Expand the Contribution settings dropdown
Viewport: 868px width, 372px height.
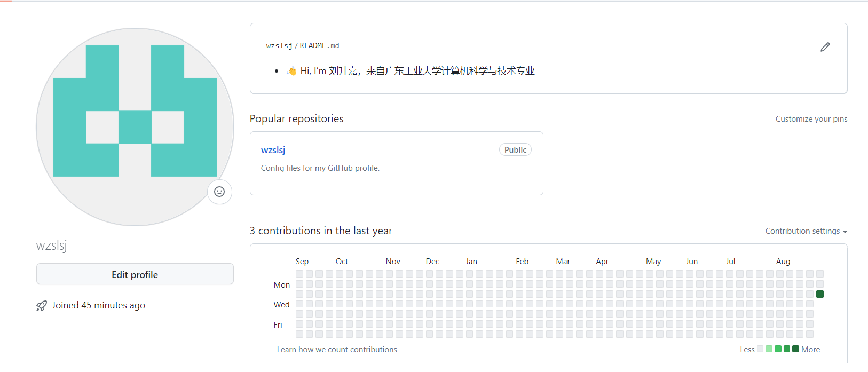(806, 231)
